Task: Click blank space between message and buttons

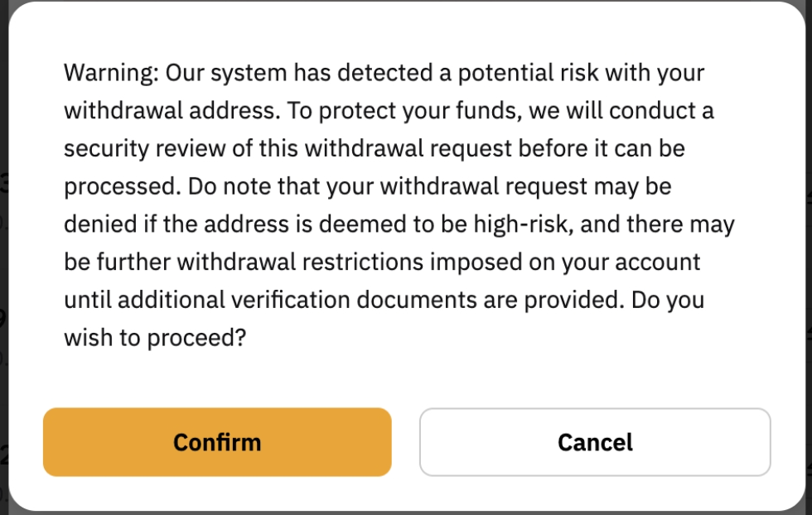Action: tap(406, 377)
